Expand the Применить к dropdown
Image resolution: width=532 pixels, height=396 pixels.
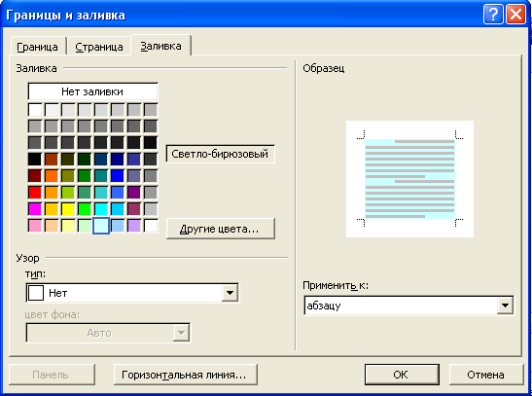pos(505,306)
